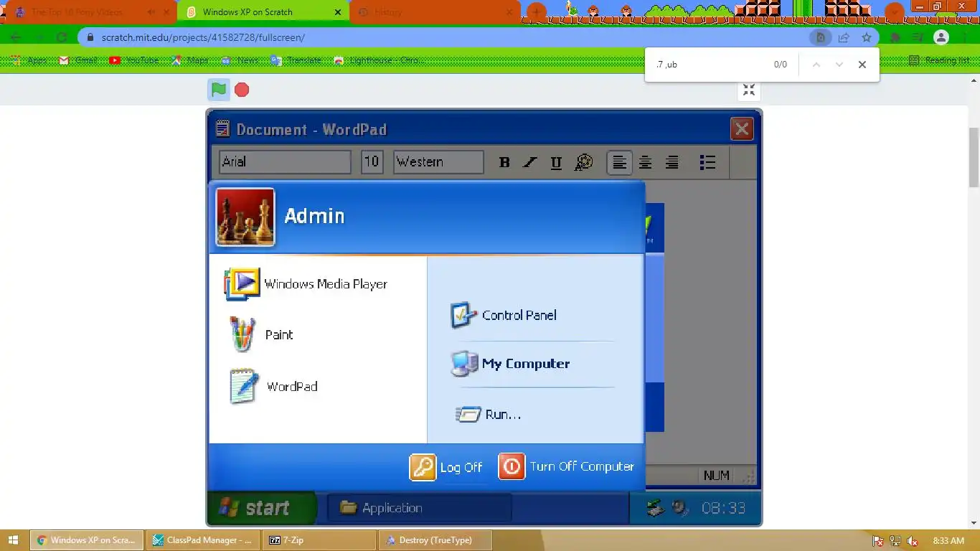Open WordPad from the Start menu

(273, 387)
